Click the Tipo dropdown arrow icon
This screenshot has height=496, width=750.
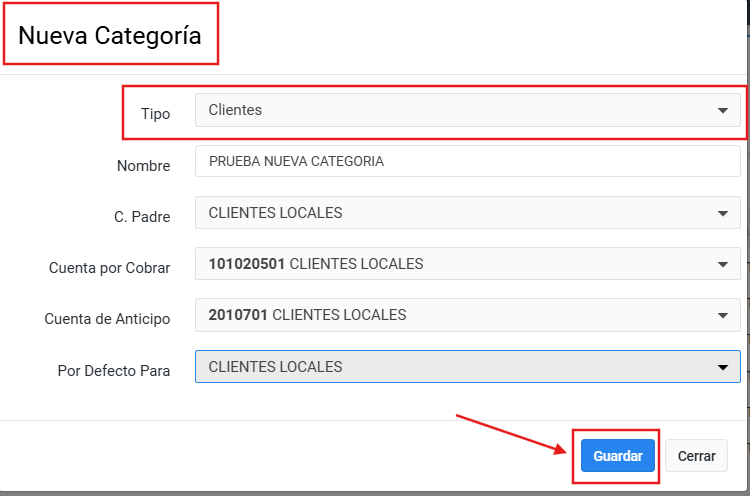(723, 111)
